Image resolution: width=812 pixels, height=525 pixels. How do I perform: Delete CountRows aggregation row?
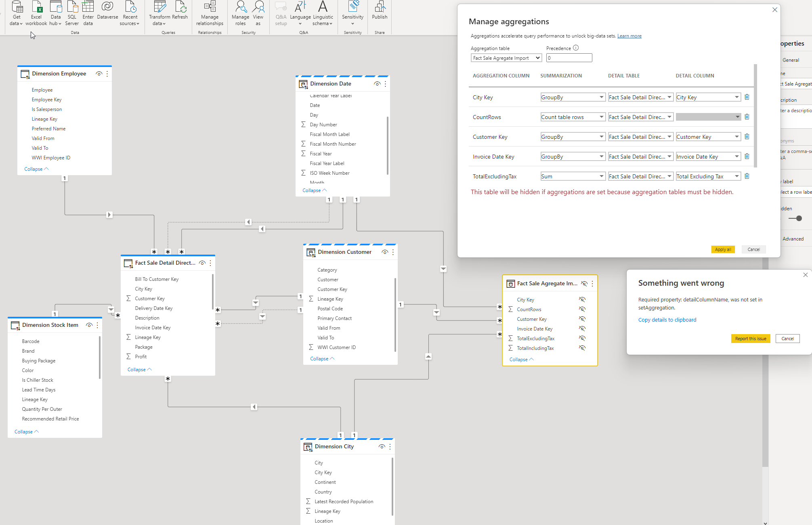pyautogui.click(x=747, y=117)
